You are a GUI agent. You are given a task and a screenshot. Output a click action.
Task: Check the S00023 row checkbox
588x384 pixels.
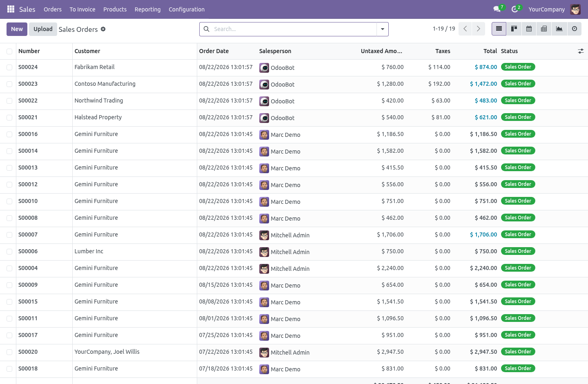tap(9, 84)
